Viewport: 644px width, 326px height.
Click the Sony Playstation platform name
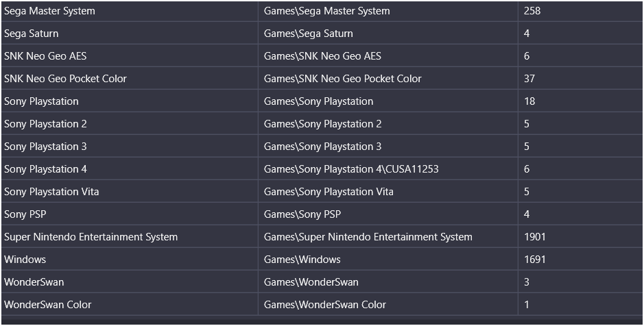click(41, 101)
